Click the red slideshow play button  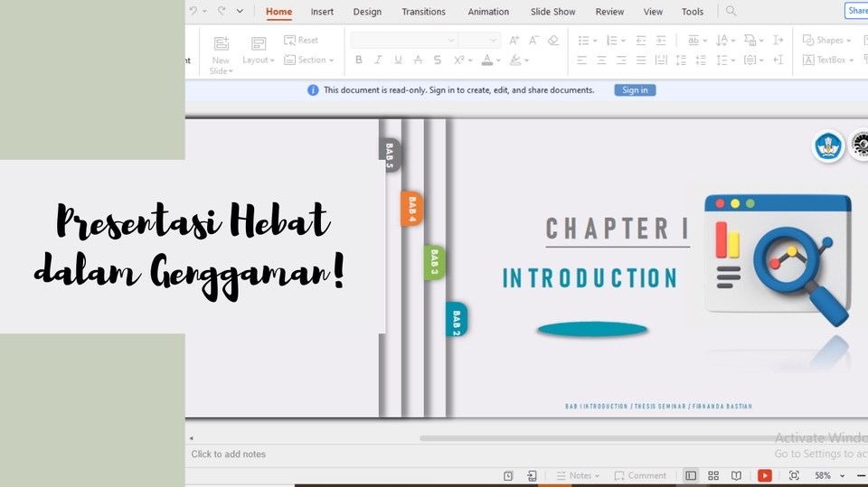tap(764, 475)
